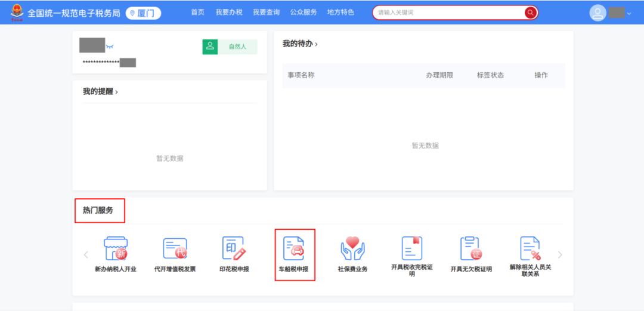
Task: Open the 车船税申报 car document icon
Action: (294, 248)
